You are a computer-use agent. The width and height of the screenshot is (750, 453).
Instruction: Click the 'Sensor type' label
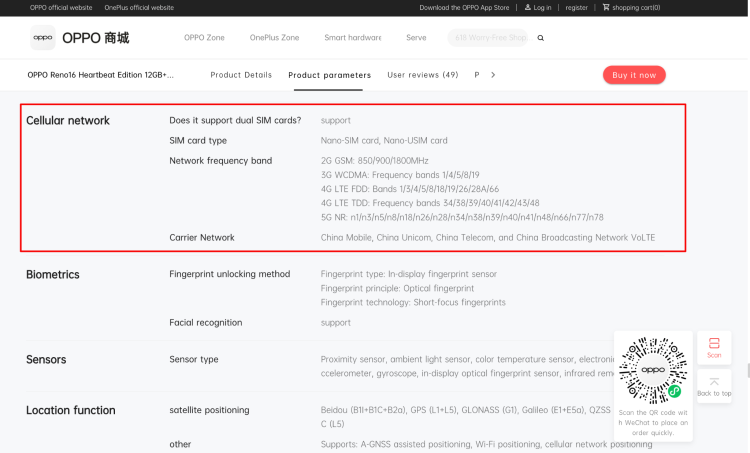point(194,359)
